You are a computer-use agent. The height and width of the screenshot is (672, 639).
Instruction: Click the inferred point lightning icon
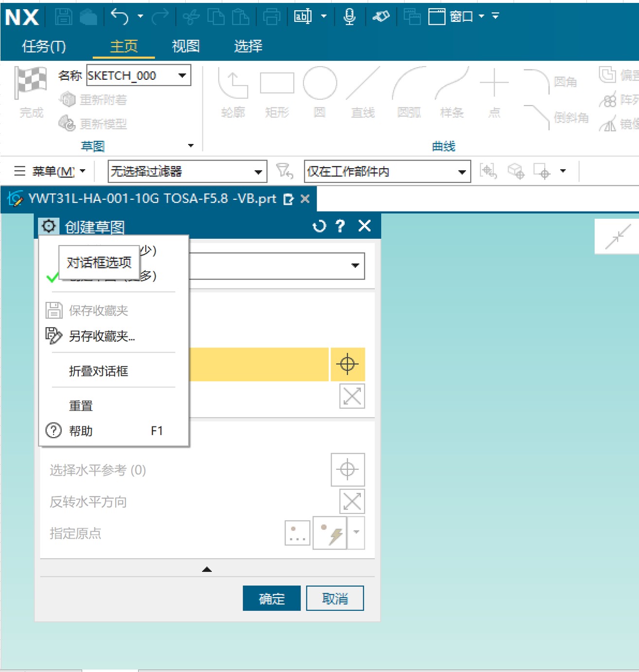point(330,533)
